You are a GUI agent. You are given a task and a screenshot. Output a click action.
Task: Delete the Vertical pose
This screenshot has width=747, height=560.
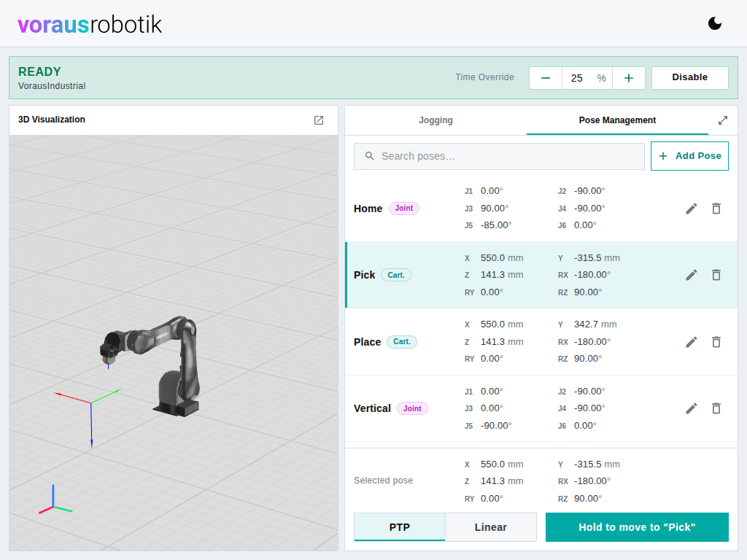click(716, 408)
